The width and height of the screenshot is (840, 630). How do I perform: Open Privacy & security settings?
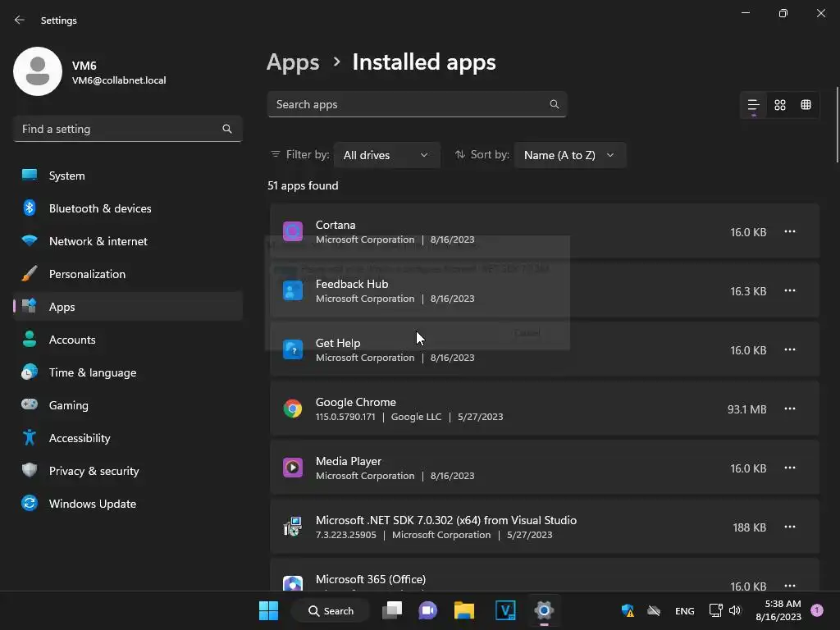pyautogui.click(x=127, y=471)
